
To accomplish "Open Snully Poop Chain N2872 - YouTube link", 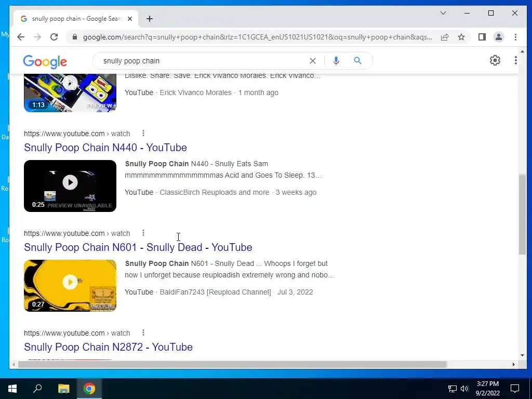I will click(108, 347).
